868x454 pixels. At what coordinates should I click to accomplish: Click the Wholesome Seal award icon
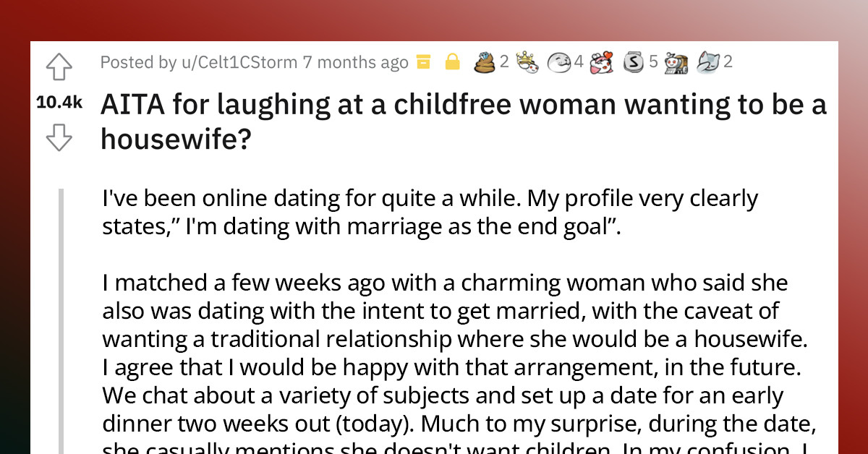558,61
